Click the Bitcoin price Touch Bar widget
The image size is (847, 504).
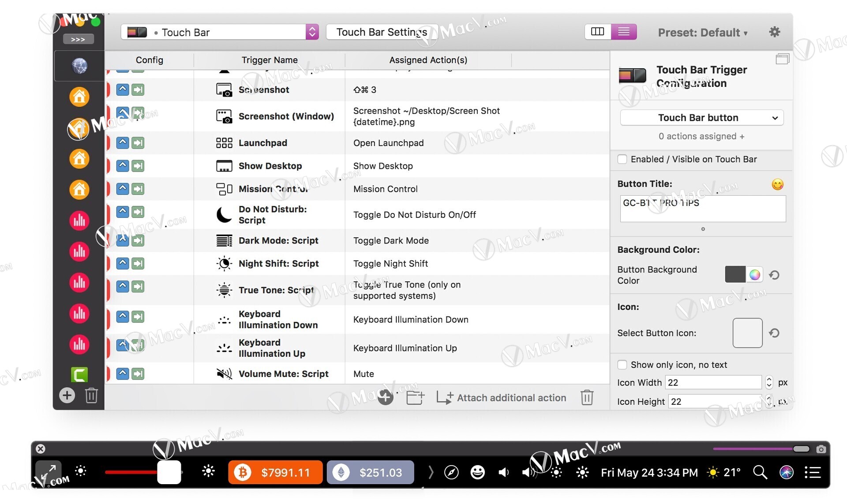[275, 473]
